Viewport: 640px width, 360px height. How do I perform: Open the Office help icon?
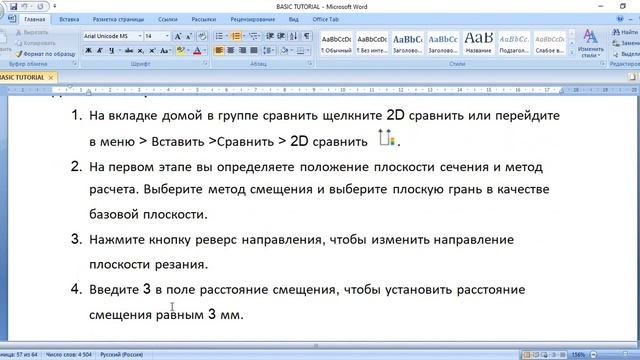620,19
